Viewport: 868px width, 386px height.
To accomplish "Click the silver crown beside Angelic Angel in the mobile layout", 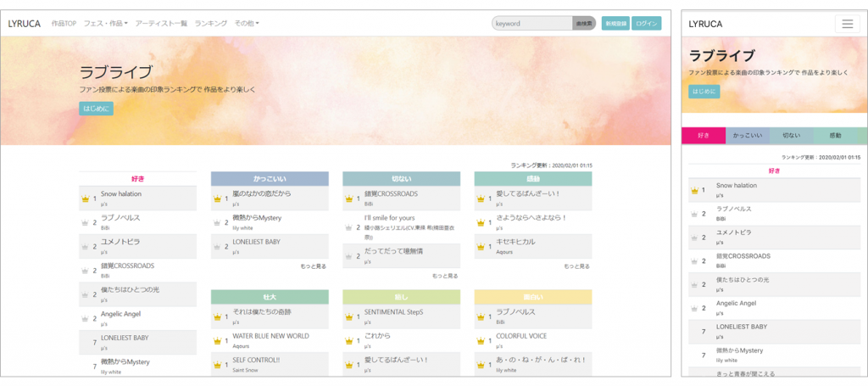I will (x=695, y=309).
